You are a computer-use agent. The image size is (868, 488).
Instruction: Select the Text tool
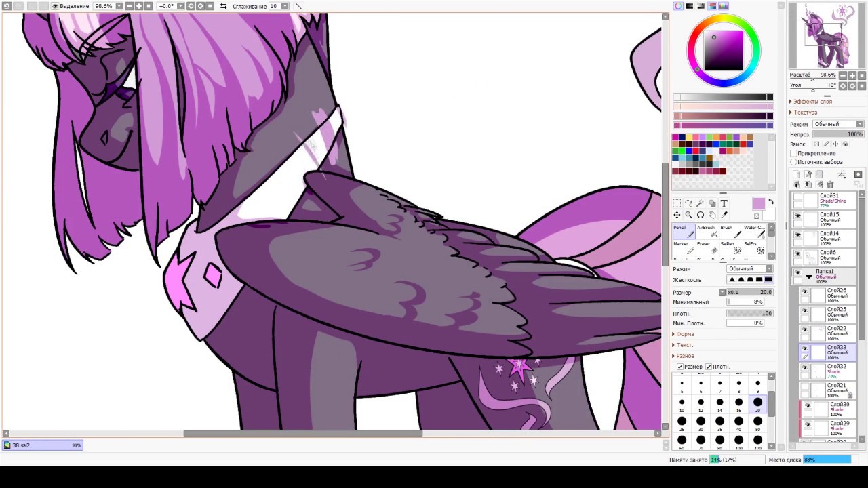click(x=724, y=203)
